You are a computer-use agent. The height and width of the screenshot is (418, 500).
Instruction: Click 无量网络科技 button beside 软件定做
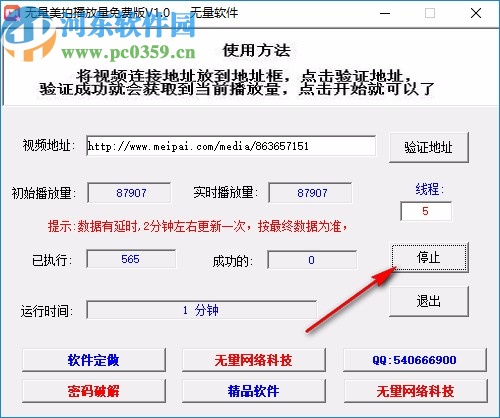[x=254, y=360]
